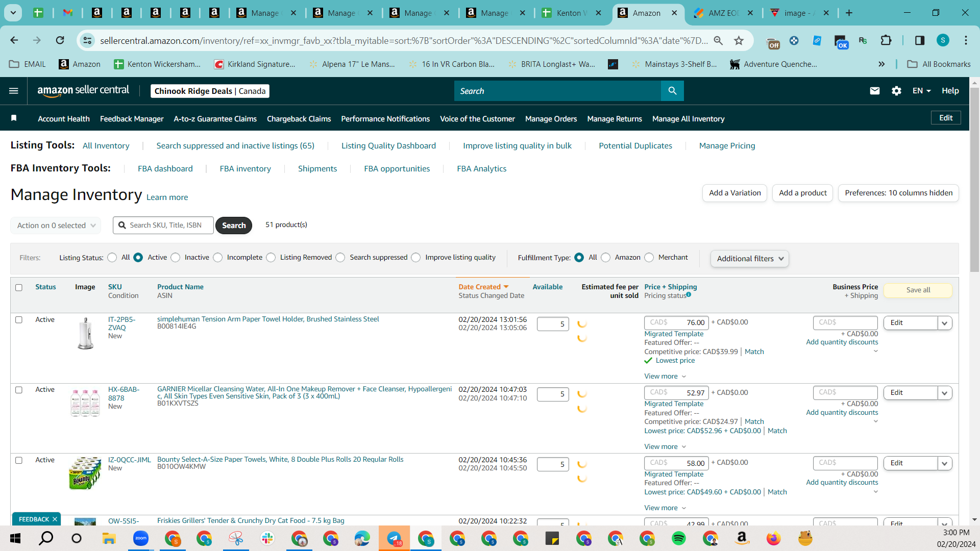Select the checkbox for the GARNIER listing
Viewport: 980px width, 551px height.
point(19,390)
